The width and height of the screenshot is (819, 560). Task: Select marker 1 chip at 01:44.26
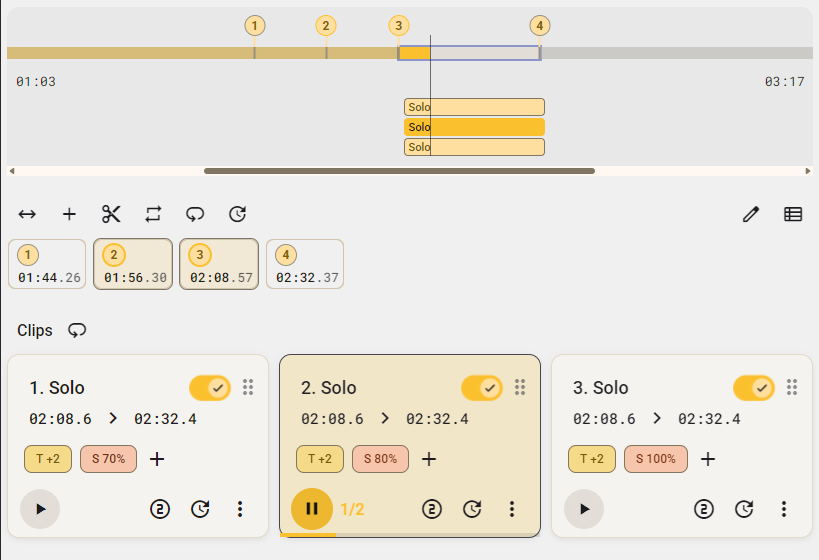pos(47,265)
